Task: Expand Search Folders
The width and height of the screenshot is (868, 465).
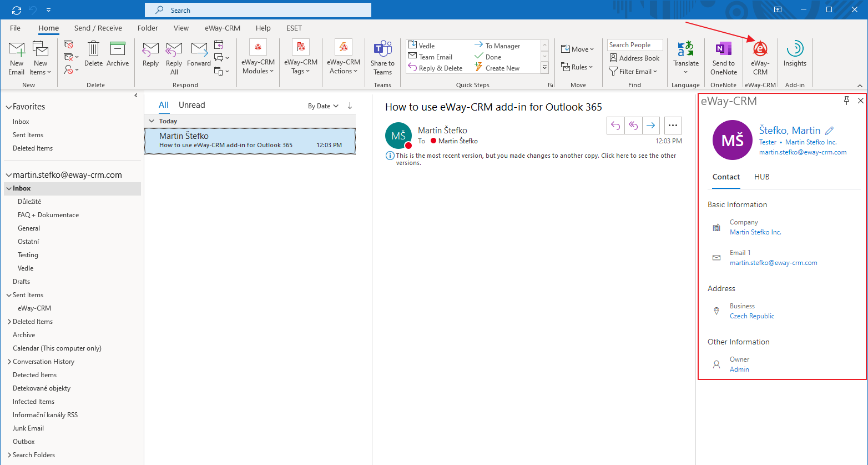Action: point(9,455)
